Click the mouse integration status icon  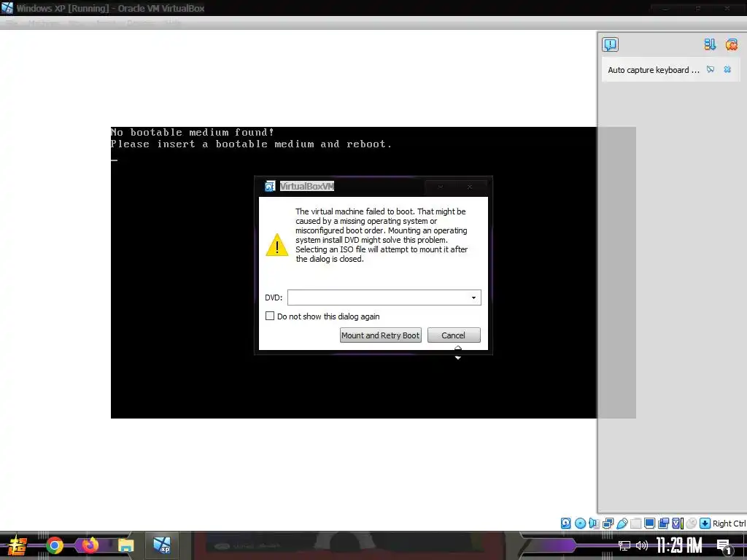coord(692,524)
